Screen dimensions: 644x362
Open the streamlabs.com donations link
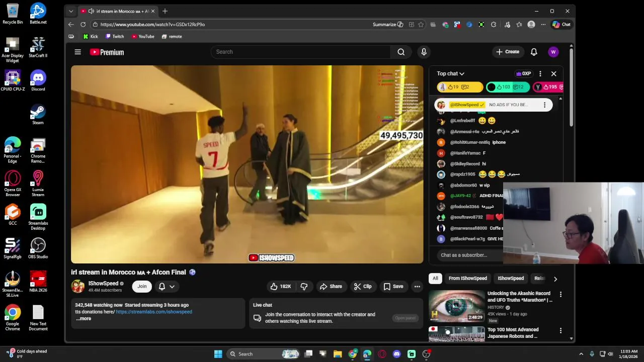154,312
